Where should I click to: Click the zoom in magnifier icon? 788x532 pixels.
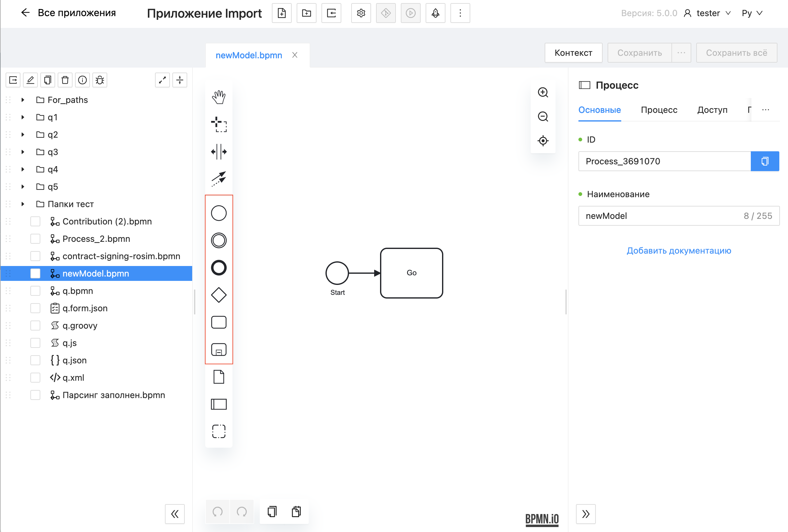coord(543,92)
